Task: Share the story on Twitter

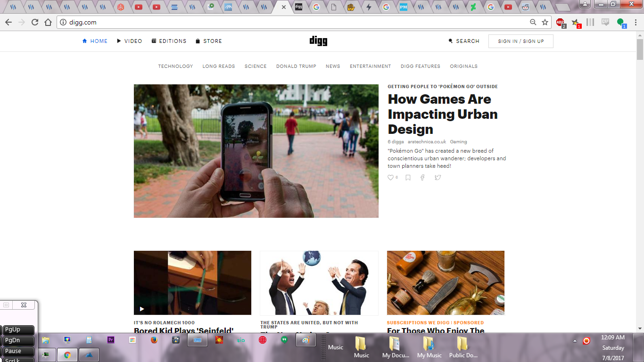Action: [x=438, y=178]
